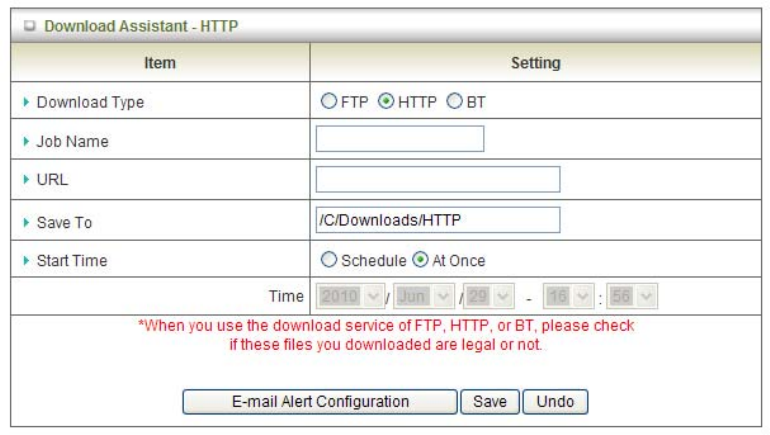Viewport: 770px width, 435px height.
Task: Open the month dropdown showing Jun
Action: pyautogui.click(x=423, y=297)
